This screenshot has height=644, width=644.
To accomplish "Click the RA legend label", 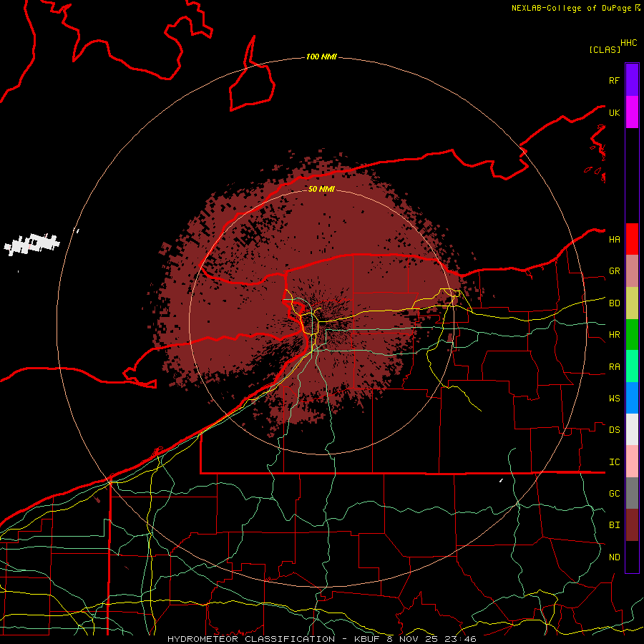I will [x=614, y=367].
